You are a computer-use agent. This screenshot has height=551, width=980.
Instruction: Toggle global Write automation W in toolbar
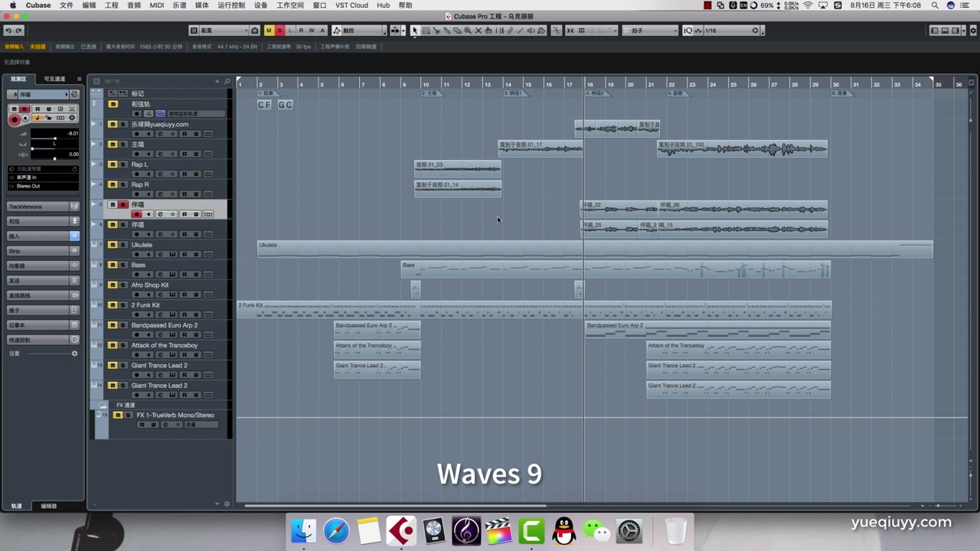click(312, 31)
